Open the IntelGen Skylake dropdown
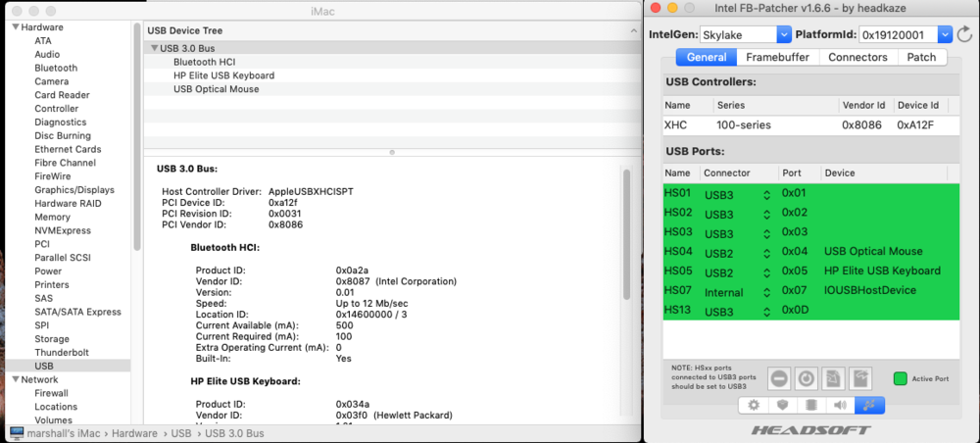Viewport: 980px width, 443px height. [x=783, y=35]
